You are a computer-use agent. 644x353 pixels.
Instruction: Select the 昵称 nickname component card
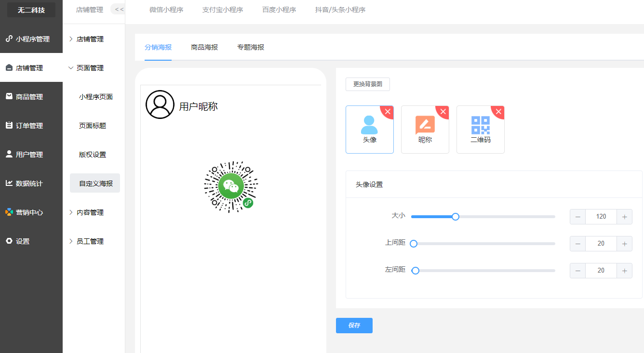[x=425, y=130]
